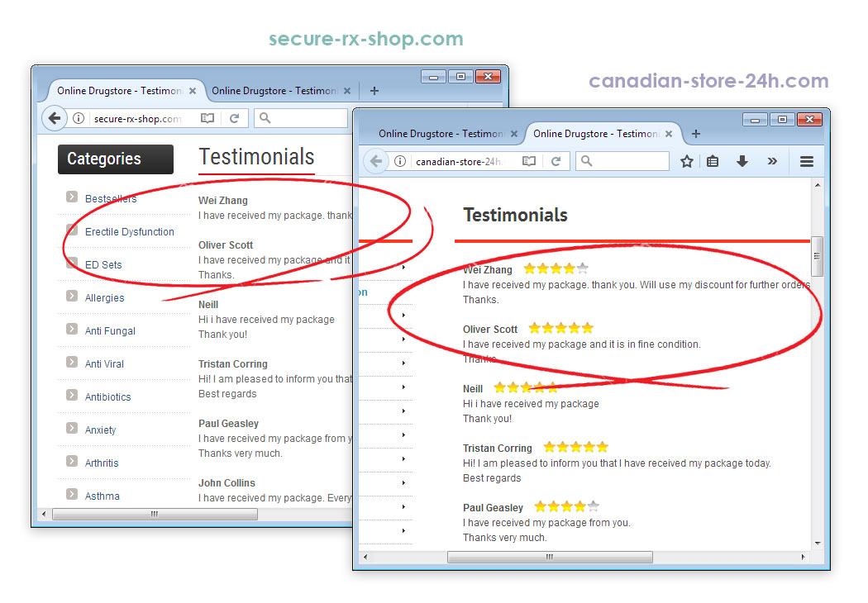The width and height of the screenshot is (868, 603).
Task: Open the Anti Viral category link
Action: (x=104, y=364)
